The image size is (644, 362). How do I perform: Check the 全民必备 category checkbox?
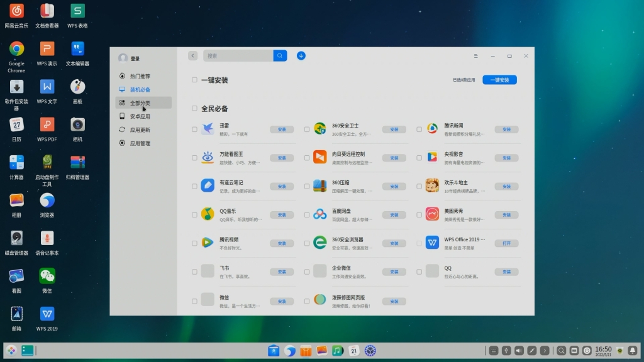coord(194,108)
